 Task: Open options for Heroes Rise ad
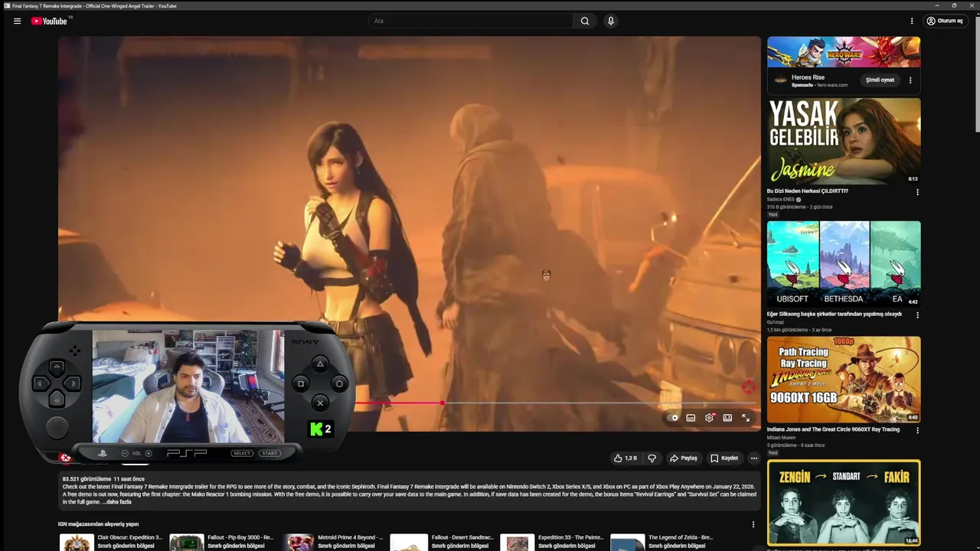pos(910,80)
